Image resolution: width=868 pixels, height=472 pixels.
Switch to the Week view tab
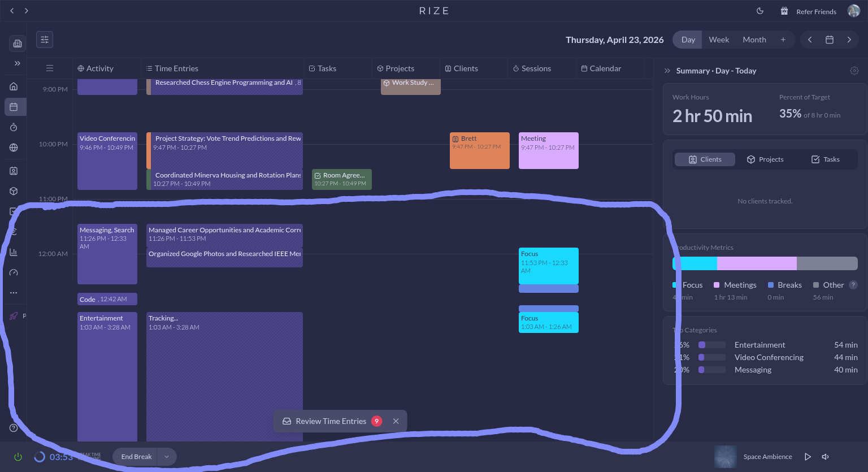[x=719, y=40]
